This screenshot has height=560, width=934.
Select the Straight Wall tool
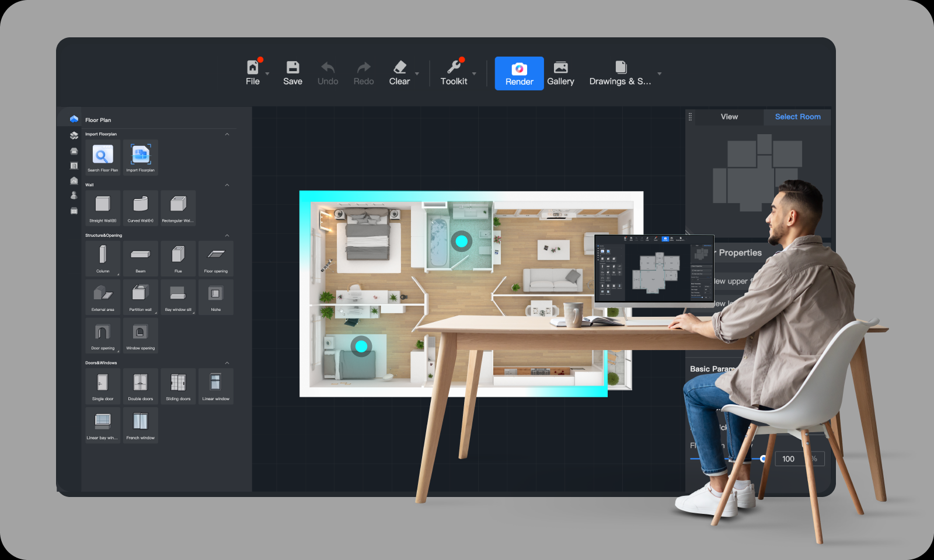pos(102,208)
